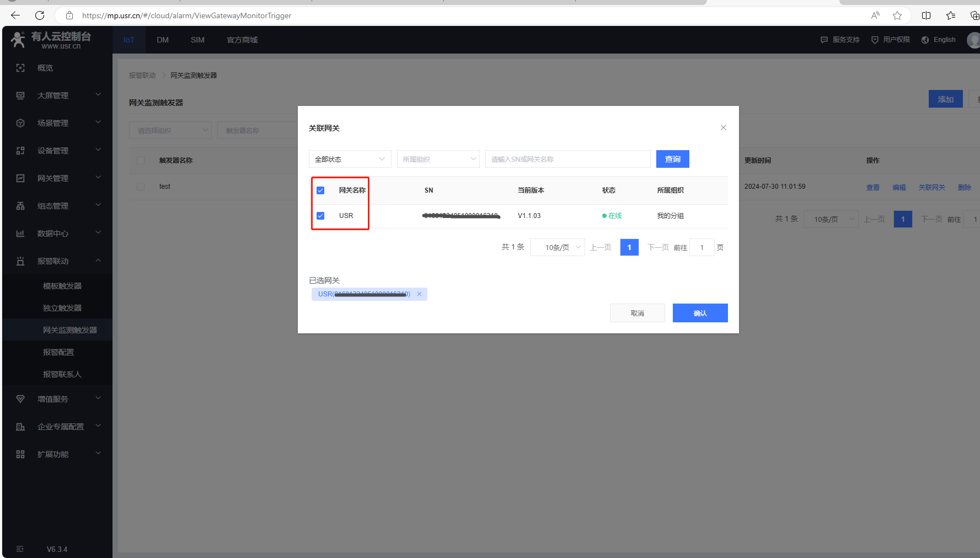Screen dimensions: 980x558
Task: Click the 用户权限 shield icon
Action: [875, 40]
